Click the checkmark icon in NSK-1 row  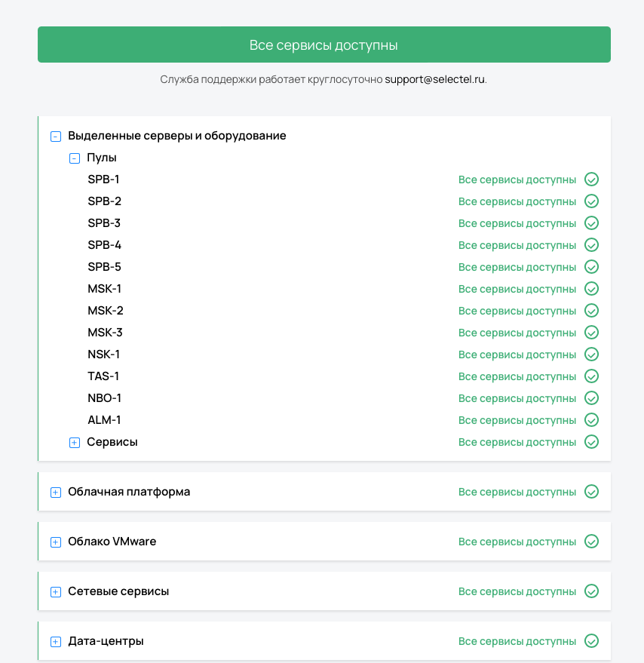point(592,355)
